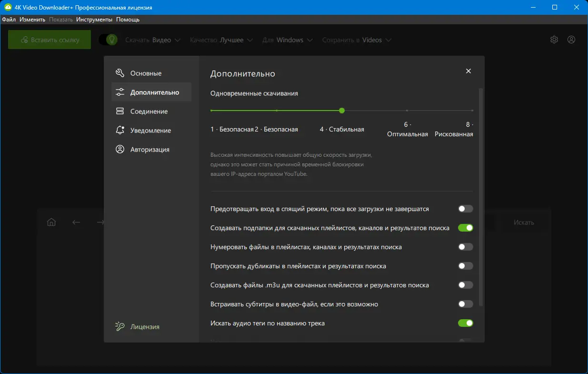Viewport: 588px width, 374px height.
Task: Open the Помощь menu
Action: [x=128, y=20]
